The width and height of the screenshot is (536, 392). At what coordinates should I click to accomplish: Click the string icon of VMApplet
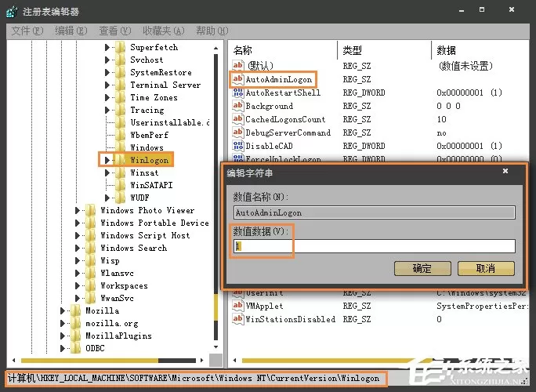238,306
